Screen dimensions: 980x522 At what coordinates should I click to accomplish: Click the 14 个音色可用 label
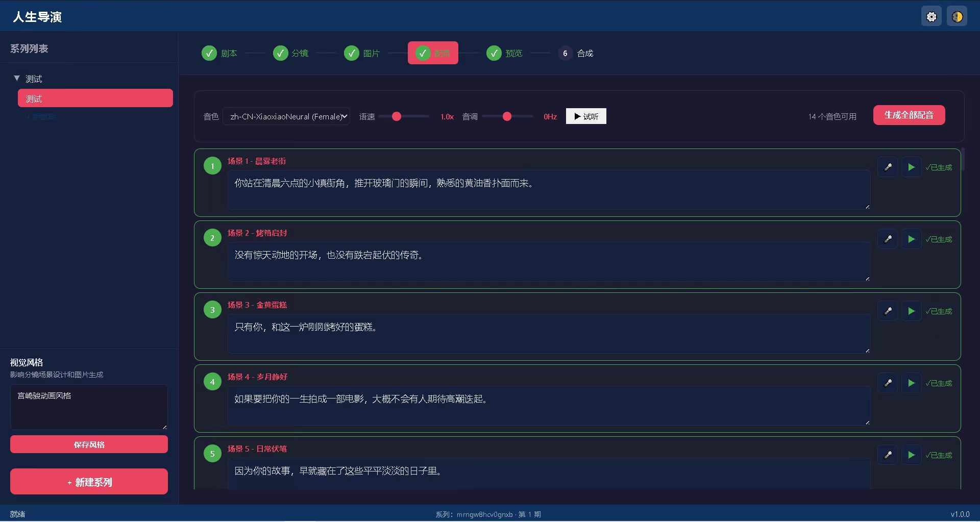pos(832,117)
